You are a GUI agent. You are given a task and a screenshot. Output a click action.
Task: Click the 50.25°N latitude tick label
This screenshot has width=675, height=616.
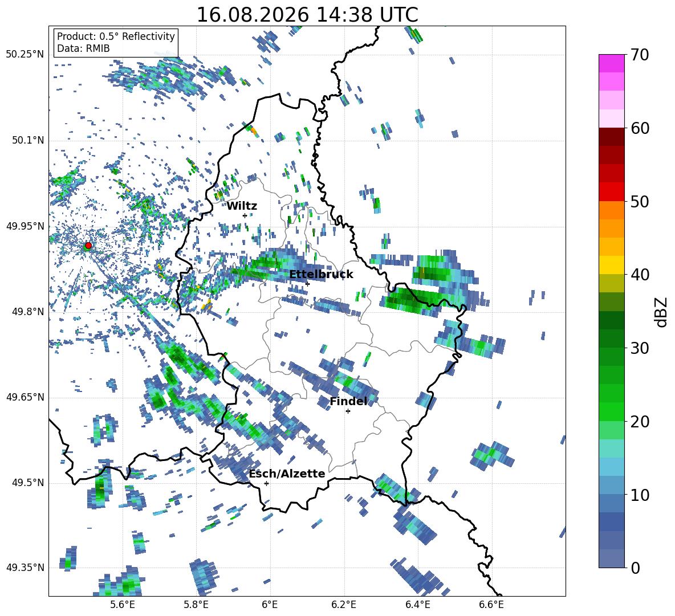[x=25, y=55]
